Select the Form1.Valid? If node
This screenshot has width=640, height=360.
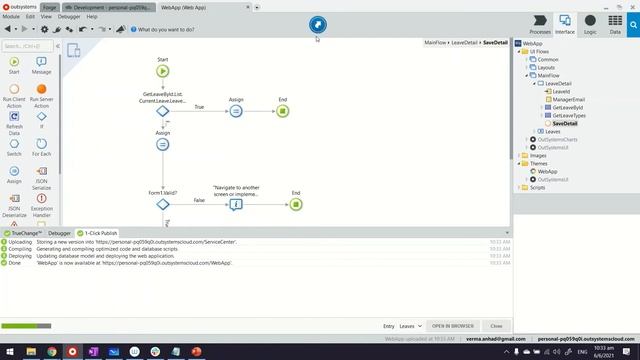pos(162,204)
